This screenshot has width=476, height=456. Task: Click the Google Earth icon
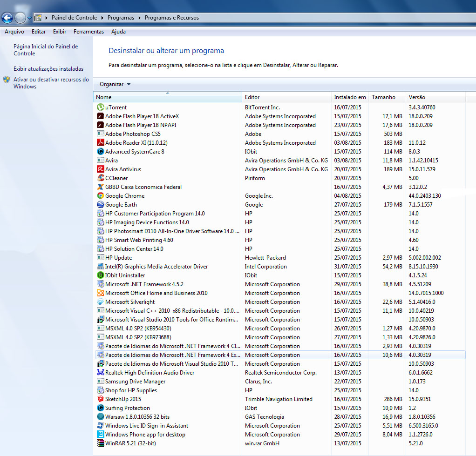(100, 204)
